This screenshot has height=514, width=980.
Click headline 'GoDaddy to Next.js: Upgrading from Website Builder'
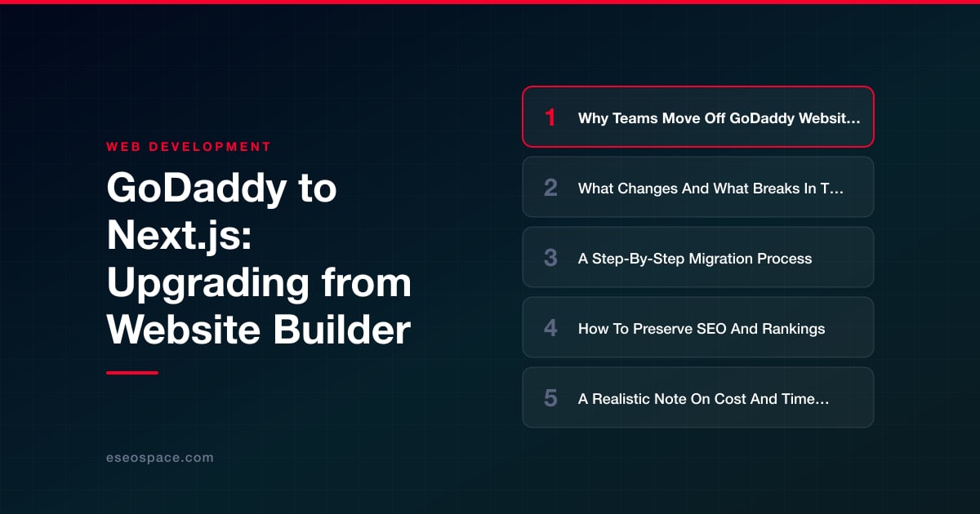click(259, 259)
